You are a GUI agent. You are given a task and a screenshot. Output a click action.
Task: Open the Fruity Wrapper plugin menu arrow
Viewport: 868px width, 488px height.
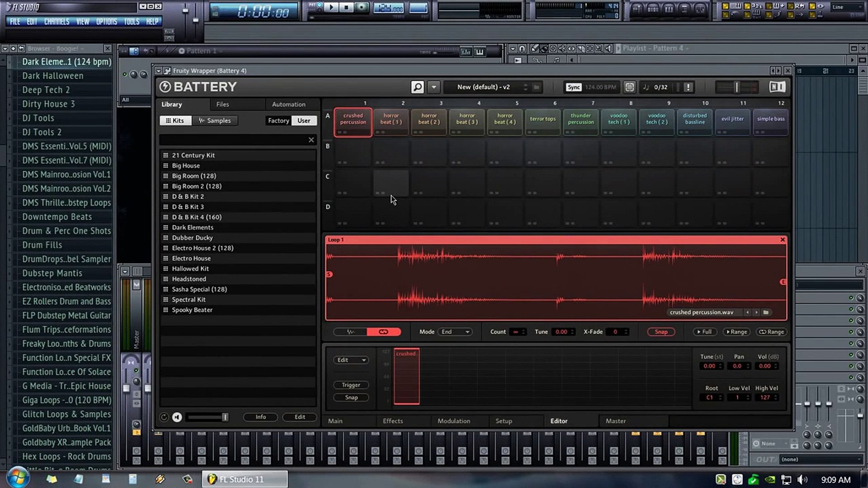tap(158, 70)
